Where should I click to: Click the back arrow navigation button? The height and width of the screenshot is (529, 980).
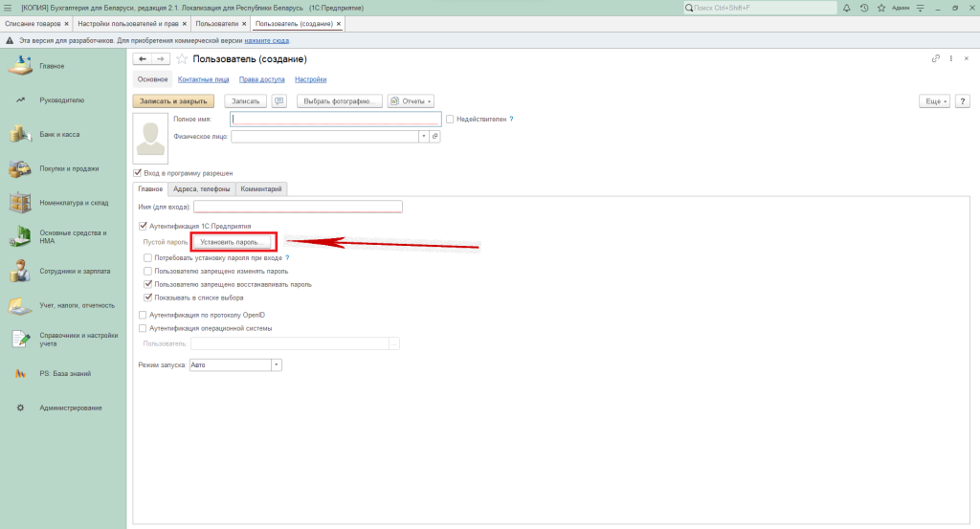tap(143, 59)
